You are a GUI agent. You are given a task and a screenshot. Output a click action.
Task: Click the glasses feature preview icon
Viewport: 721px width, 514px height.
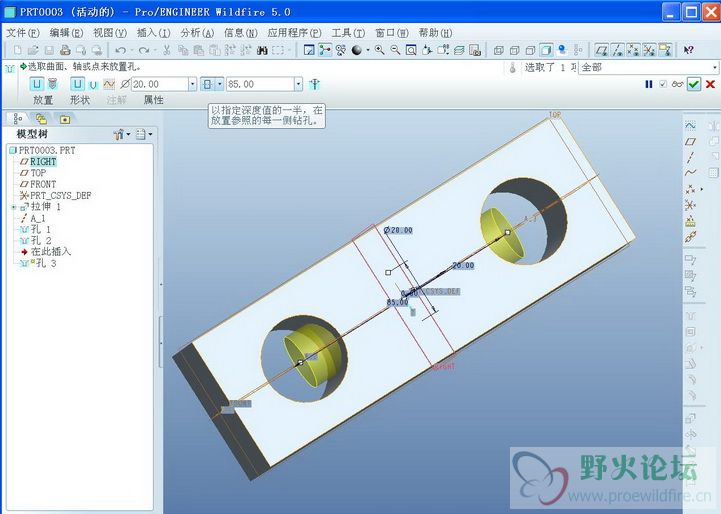tap(677, 84)
